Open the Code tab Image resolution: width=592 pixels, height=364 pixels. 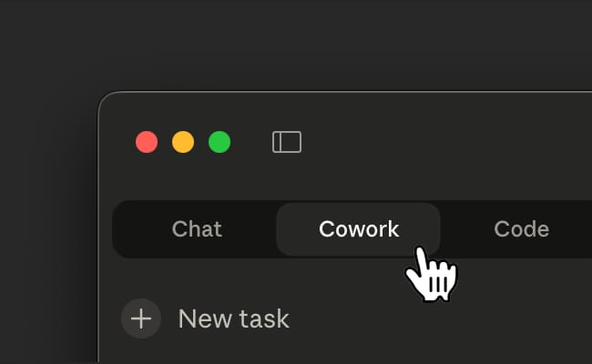(521, 229)
